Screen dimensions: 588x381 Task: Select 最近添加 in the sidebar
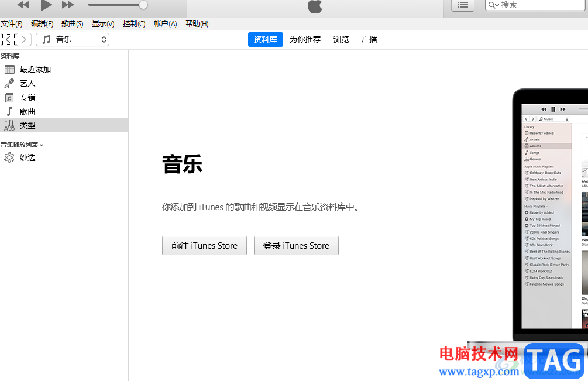coord(64,70)
